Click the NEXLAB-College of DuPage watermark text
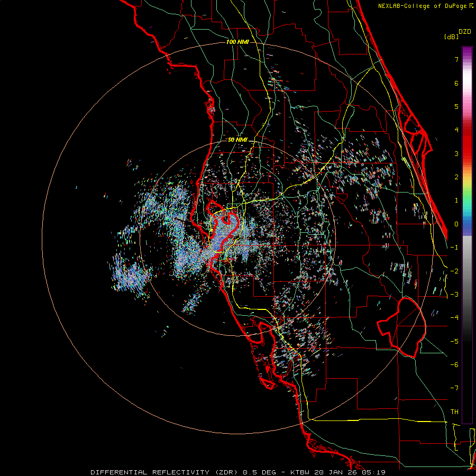The width and height of the screenshot is (476, 476). (425, 6)
